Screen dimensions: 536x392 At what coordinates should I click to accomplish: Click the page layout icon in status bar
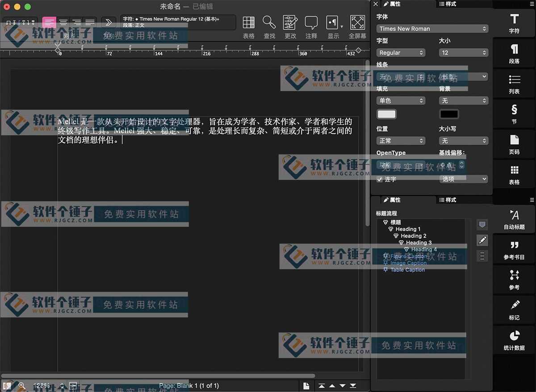coord(73,385)
